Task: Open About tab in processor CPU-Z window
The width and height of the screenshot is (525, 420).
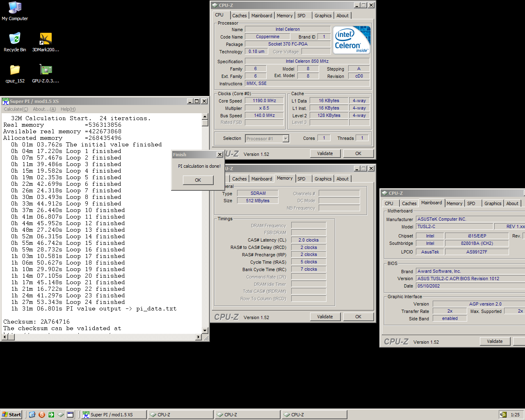Action: [342, 16]
